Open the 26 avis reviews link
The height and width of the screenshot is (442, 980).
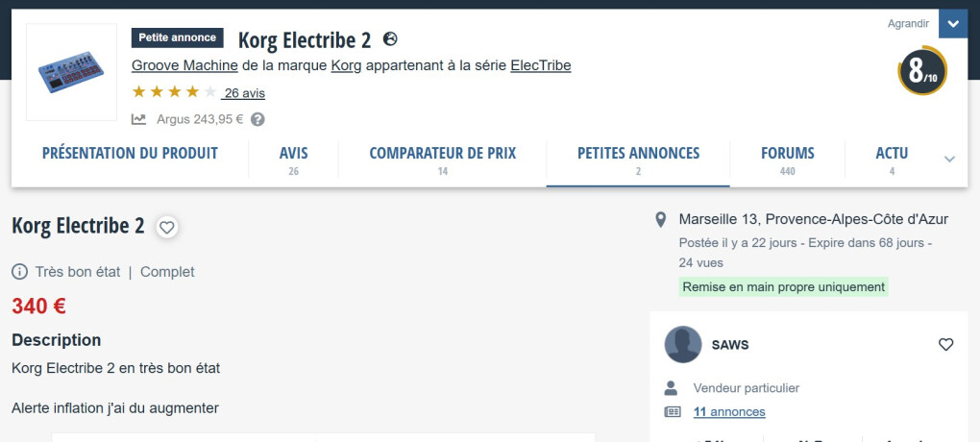click(244, 93)
